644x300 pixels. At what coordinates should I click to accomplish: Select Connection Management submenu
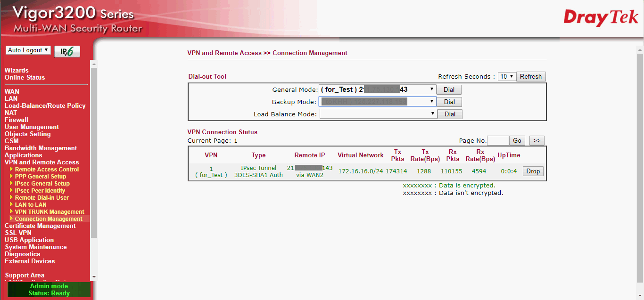[49, 219]
